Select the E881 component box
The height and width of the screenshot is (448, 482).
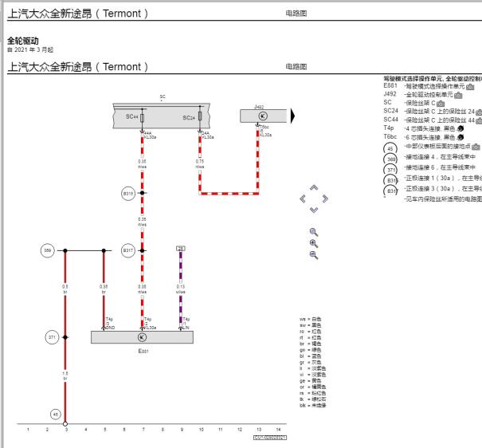click(x=142, y=337)
